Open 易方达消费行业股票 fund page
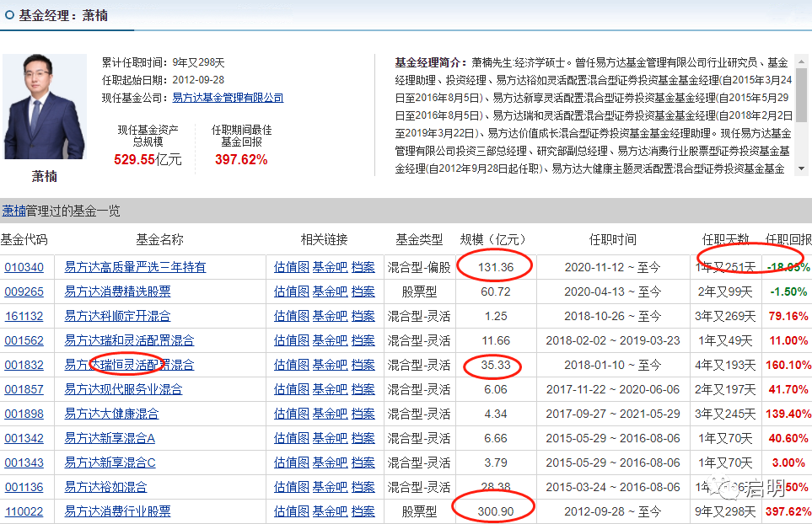The width and height of the screenshot is (812, 524). [x=117, y=511]
